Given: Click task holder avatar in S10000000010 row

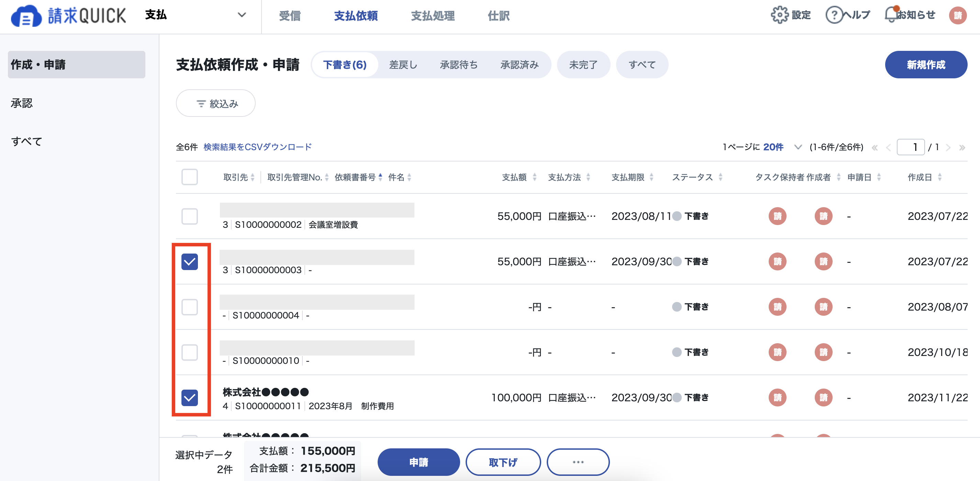Looking at the screenshot, I should click(x=777, y=352).
